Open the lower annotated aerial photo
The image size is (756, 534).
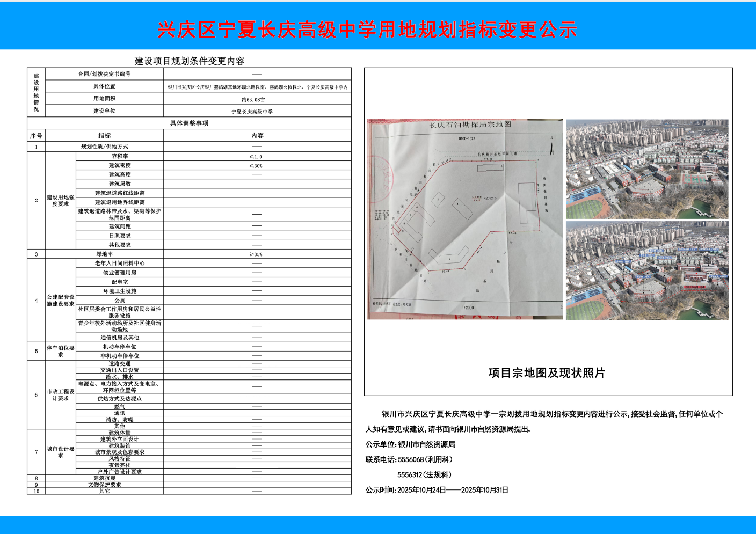pyautogui.click(x=647, y=270)
